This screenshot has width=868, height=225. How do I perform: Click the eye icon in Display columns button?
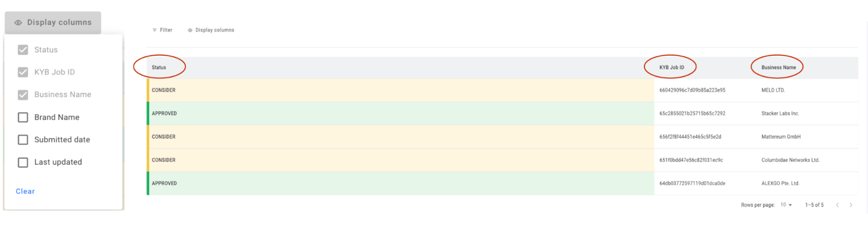pos(18,23)
